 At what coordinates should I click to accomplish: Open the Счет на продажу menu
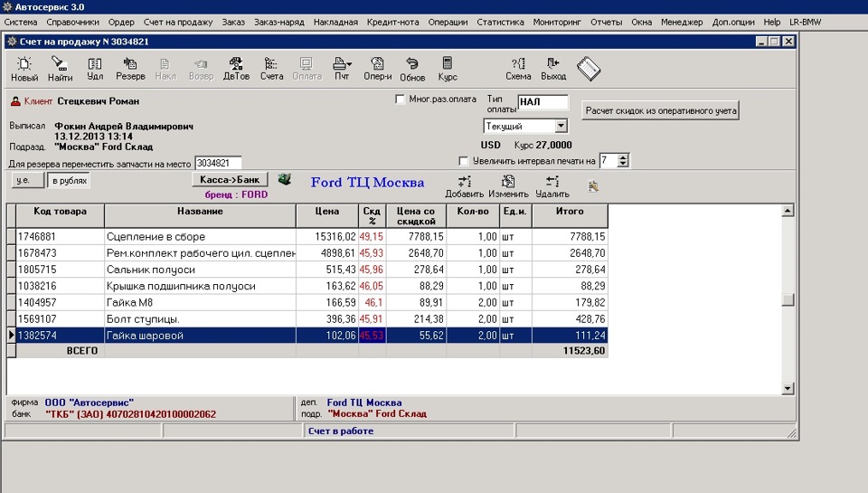178,22
